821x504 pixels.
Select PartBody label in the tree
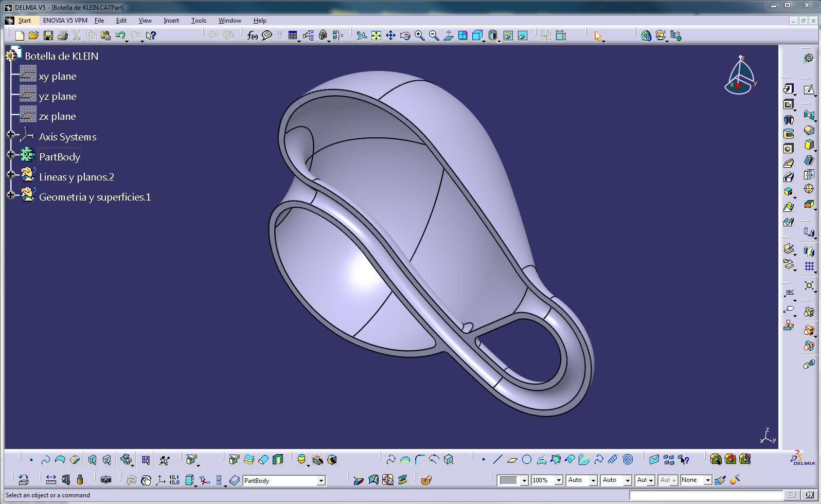[x=60, y=157]
